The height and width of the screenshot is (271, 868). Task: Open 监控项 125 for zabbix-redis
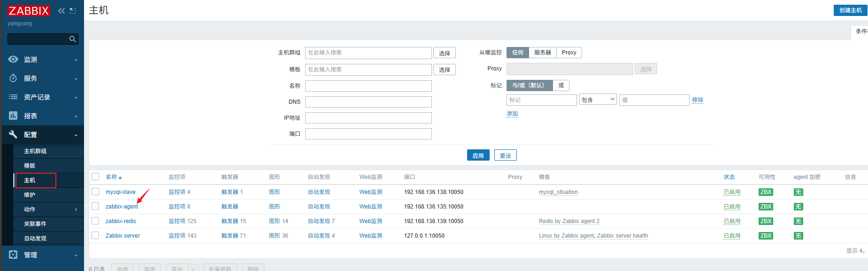coord(183,221)
